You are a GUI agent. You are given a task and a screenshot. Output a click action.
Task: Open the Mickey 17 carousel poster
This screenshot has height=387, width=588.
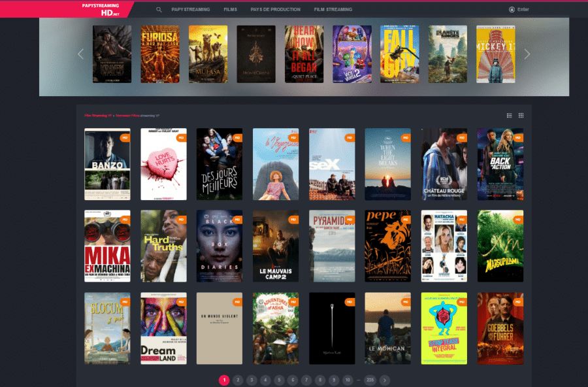point(496,54)
